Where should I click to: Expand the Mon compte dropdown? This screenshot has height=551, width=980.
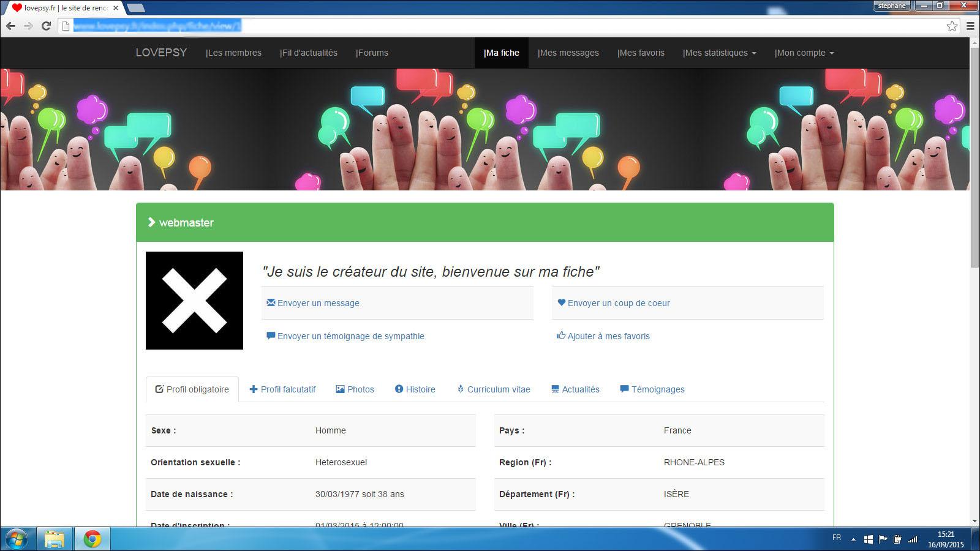point(804,53)
